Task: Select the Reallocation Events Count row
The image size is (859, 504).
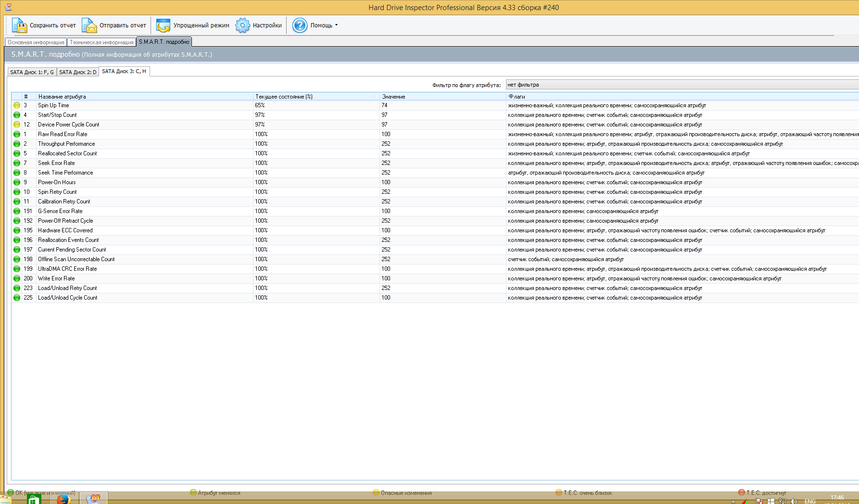Action: 435,240
